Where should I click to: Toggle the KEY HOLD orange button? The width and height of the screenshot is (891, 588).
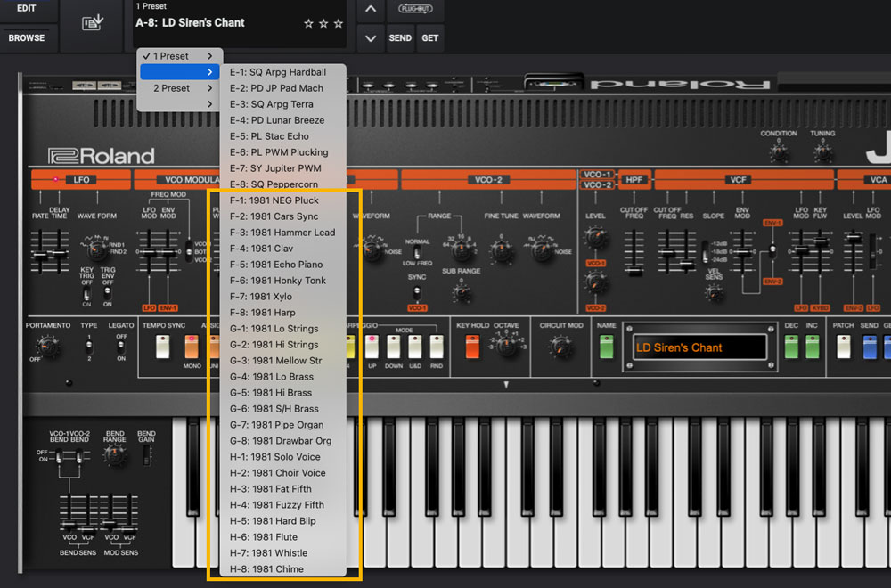pyautogui.click(x=472, y=347)
